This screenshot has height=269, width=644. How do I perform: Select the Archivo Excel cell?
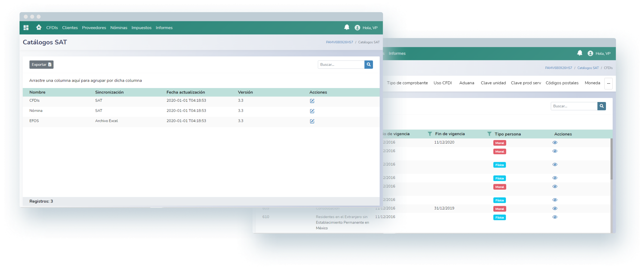[x=106, y=121]
